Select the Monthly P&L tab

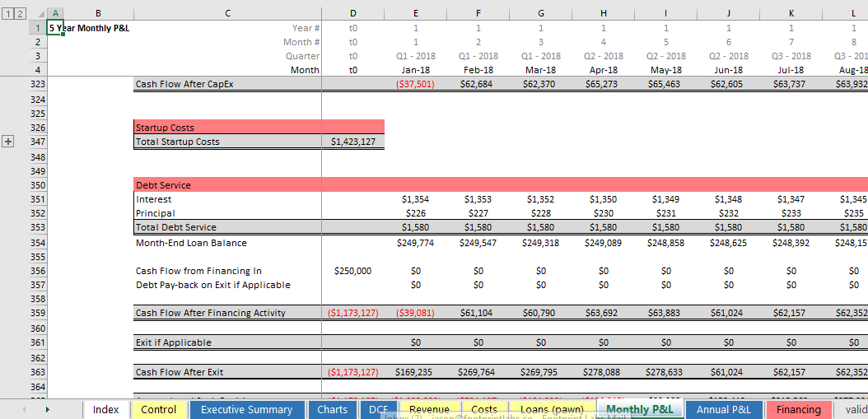click(639, 410)
